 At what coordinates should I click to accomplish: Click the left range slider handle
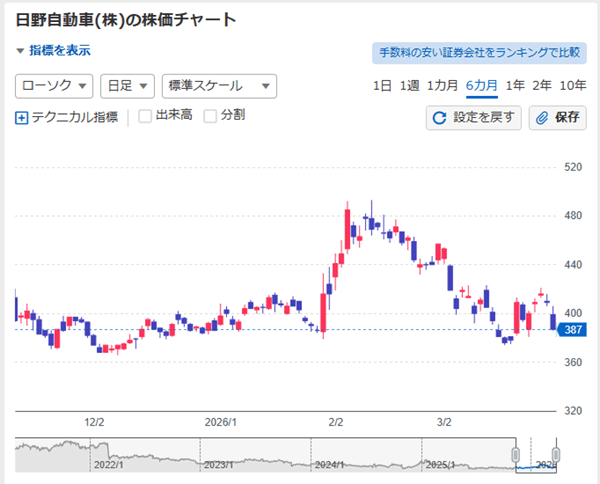[515, 455]
